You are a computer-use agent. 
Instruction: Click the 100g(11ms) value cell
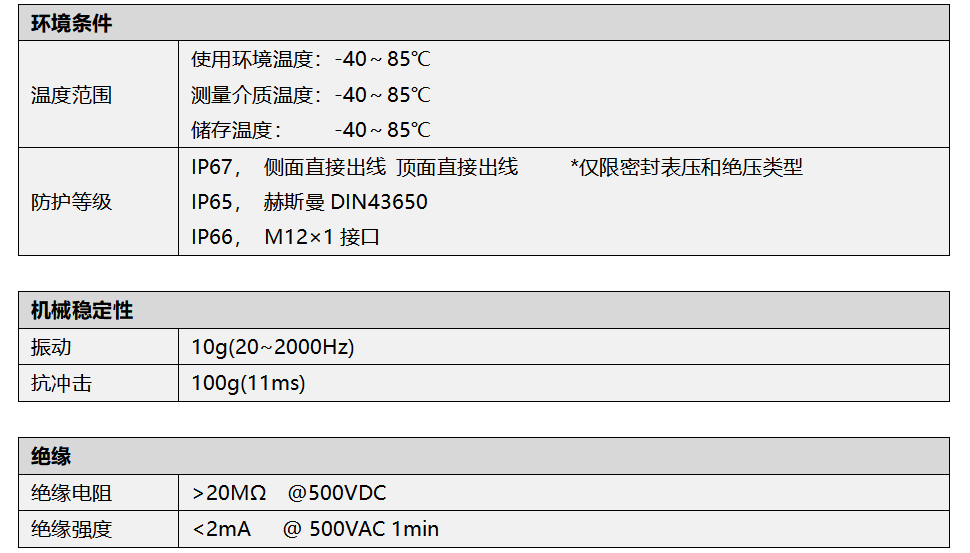[248, 383]
